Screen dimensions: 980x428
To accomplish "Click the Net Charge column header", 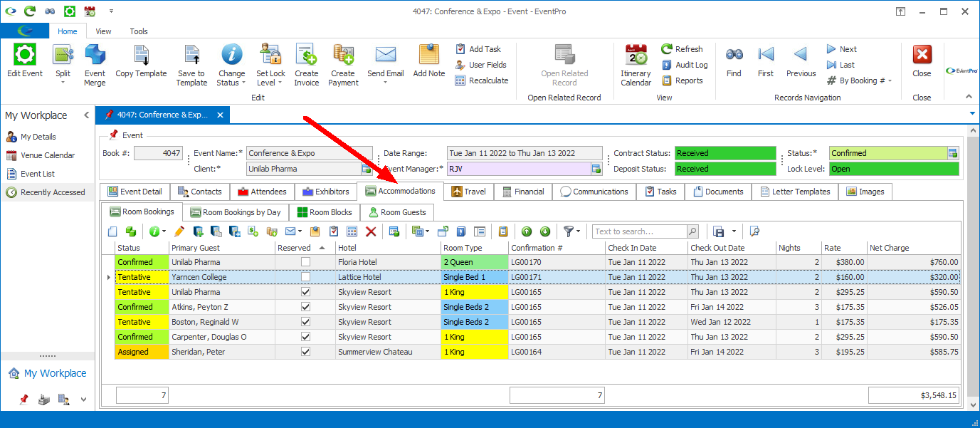I will tap(914, 248).
